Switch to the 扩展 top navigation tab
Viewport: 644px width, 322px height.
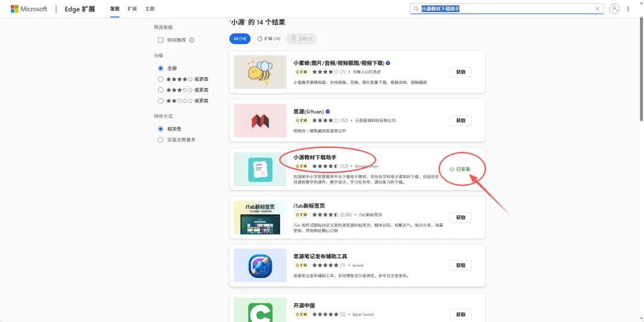click(132, 8)
